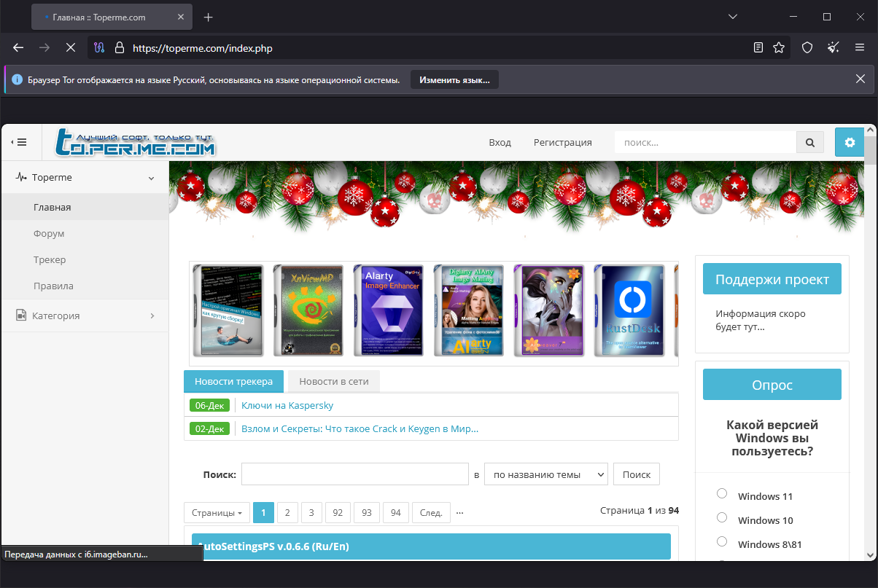This screenshot has width=878, height=588.
Task: Click the 'След.' next page button
Action: pyautogui.click(x=431, y=513)
